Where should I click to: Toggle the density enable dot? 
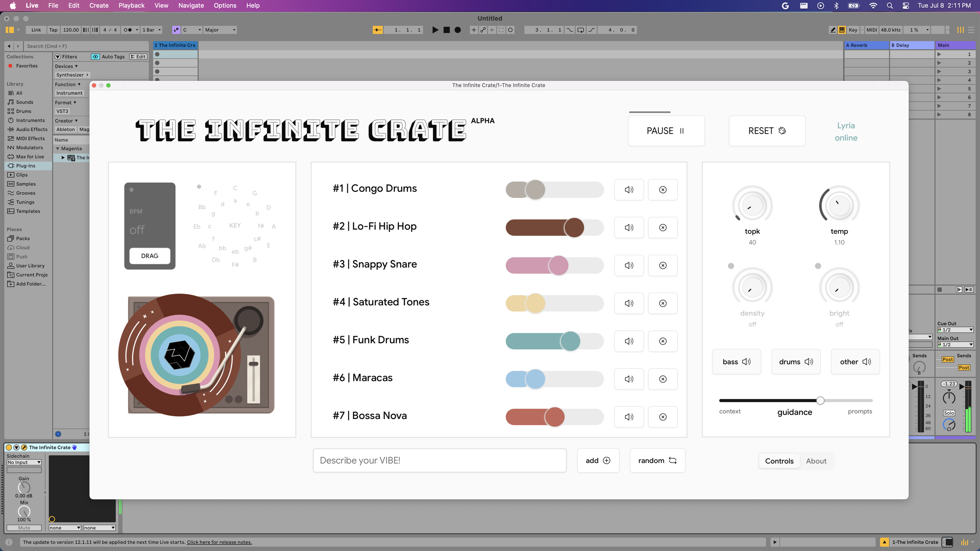pyautogui.click(x=731, y=266)
